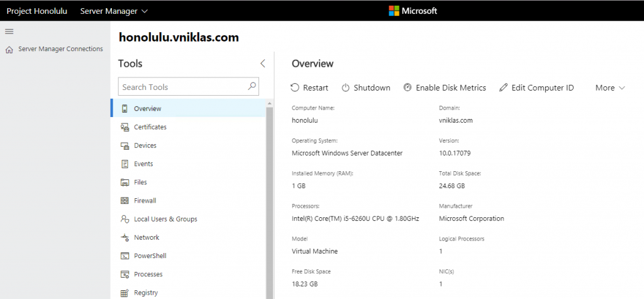Click the free disk space 18.23 GB
Viewport: 644px width, 299px height.
[305, 284]
